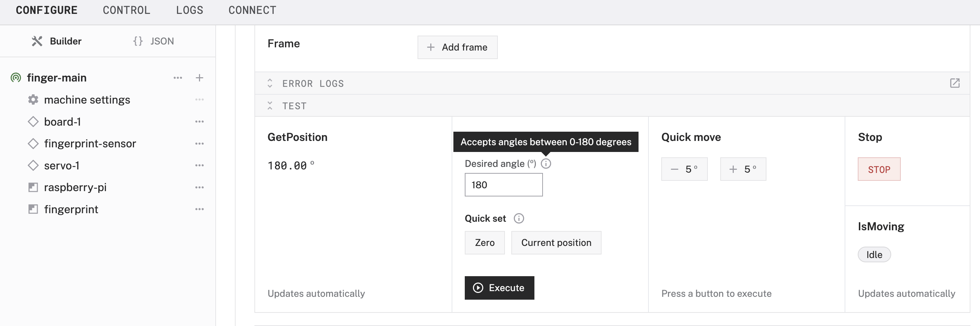
Task: Click the machine settings gear icon
Action: click(x=33, y=100)
